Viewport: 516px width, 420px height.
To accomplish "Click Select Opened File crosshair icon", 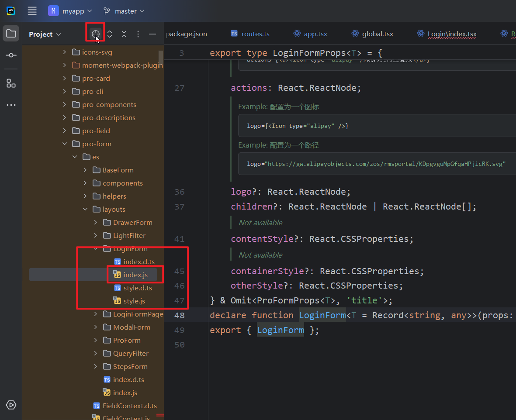I will click(x=95, y=34).
